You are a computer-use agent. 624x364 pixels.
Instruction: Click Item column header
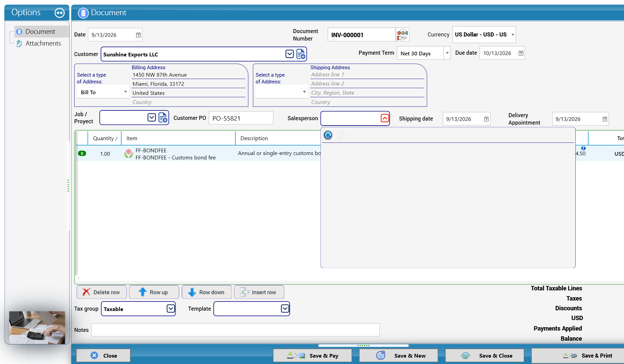(x=178, y=138)
